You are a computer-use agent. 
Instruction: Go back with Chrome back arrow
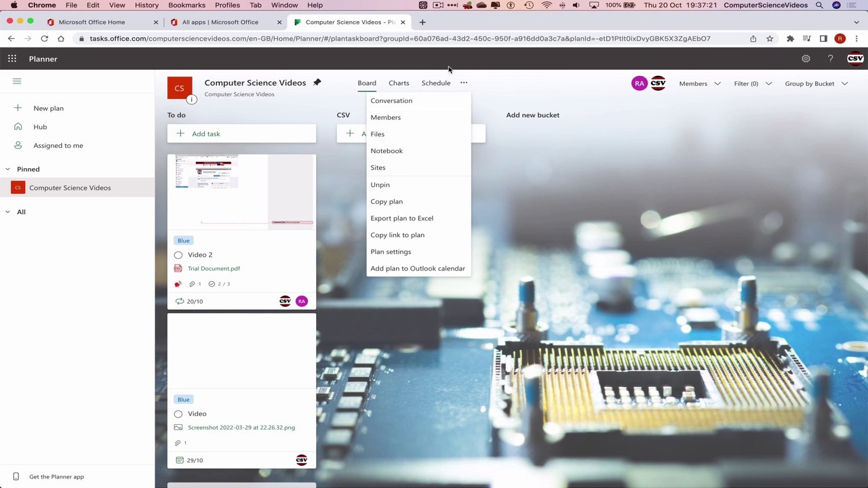[x=12, y=39]
